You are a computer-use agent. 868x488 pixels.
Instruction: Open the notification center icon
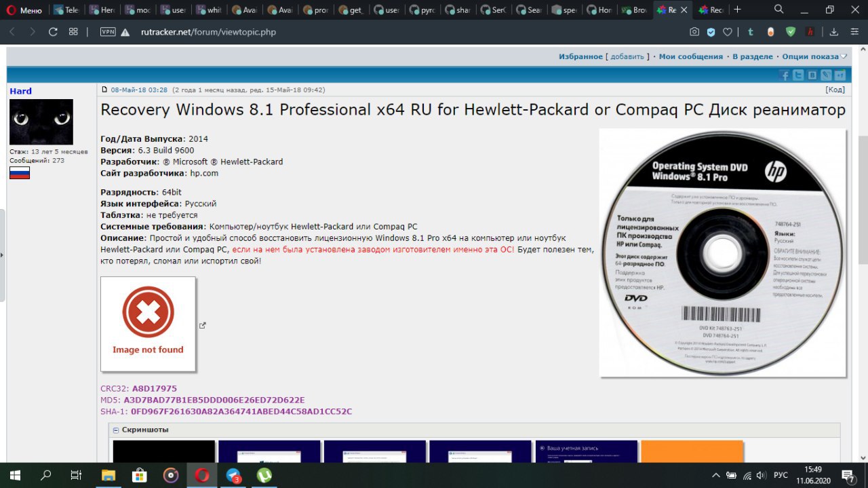(x=848, y=475)
